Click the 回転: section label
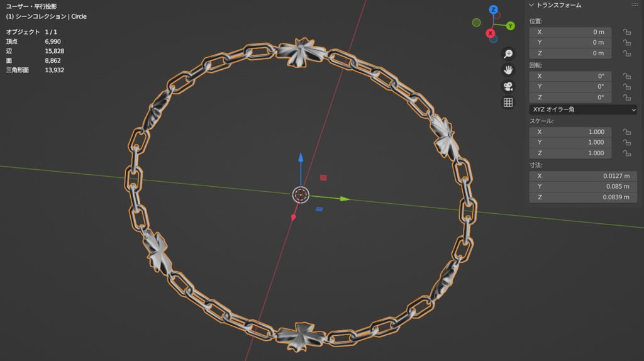This screenshot has height=361, width=644. pyautogui.click(x=536, y=65)
